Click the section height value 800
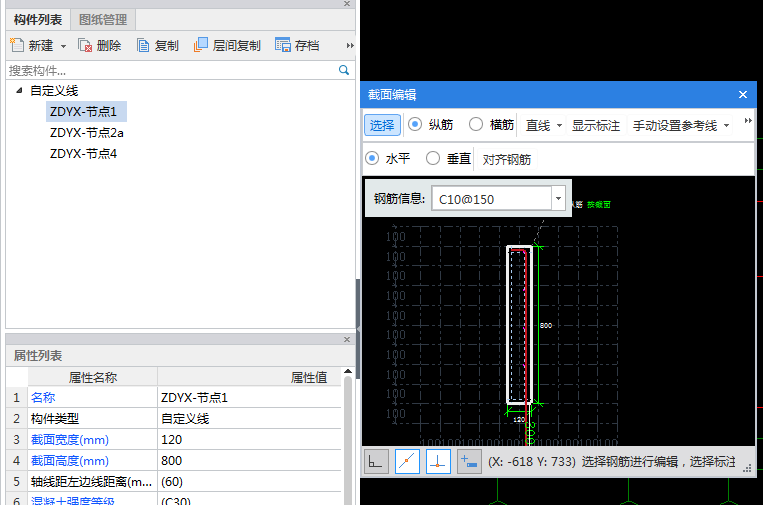 (x=250, y=461)
